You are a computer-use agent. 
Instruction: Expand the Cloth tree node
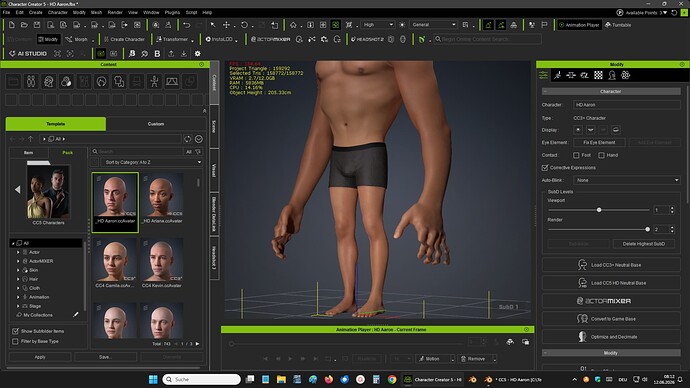18,288
